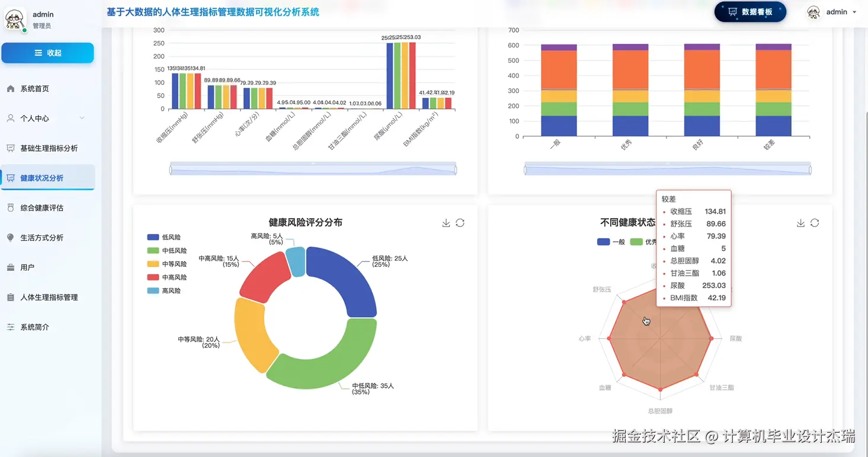This screenshot has width=868, height=457.
Task: Click the tooltip row "尿酸 253.03"
Action: 694,286
